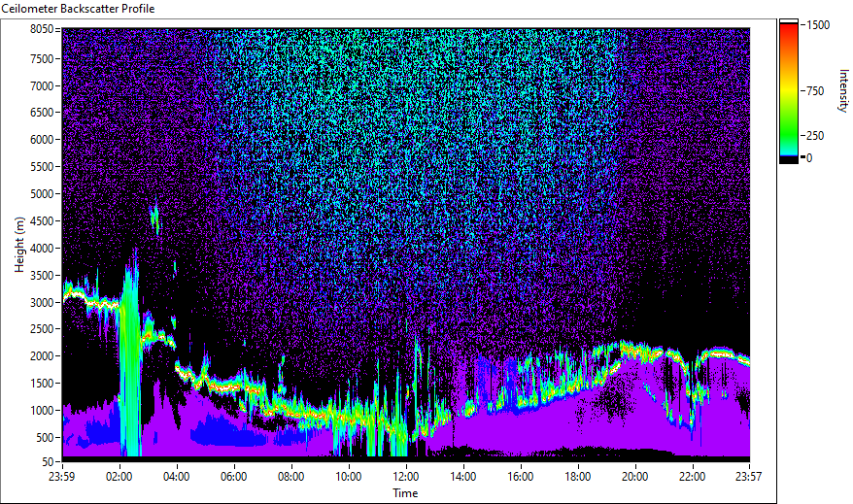This screenshot has height=504, width=853.
Task: Click the 4000 height axis label
Action: tap(42, 249)
